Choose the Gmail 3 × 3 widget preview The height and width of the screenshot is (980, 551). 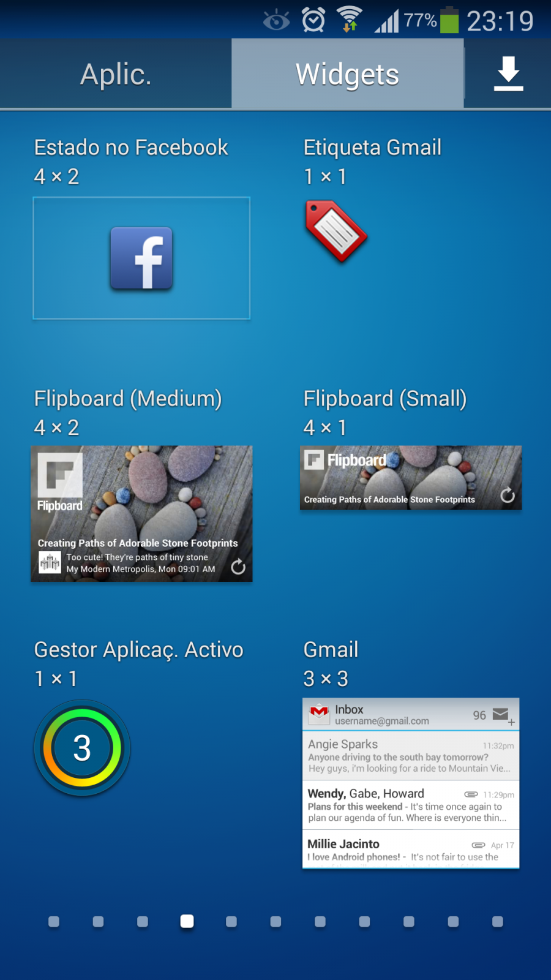tap(411, 783)
